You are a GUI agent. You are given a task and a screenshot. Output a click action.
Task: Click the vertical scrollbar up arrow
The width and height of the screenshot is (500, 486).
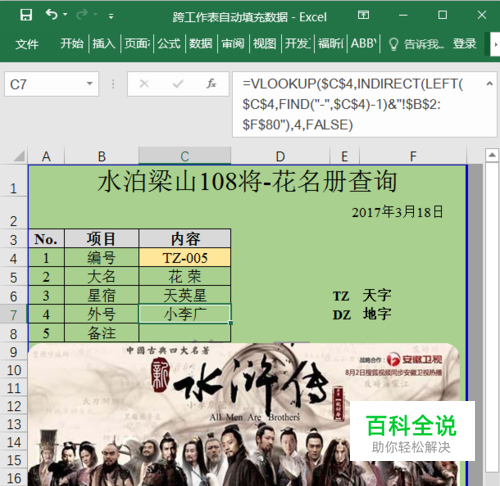click(492, 155)
